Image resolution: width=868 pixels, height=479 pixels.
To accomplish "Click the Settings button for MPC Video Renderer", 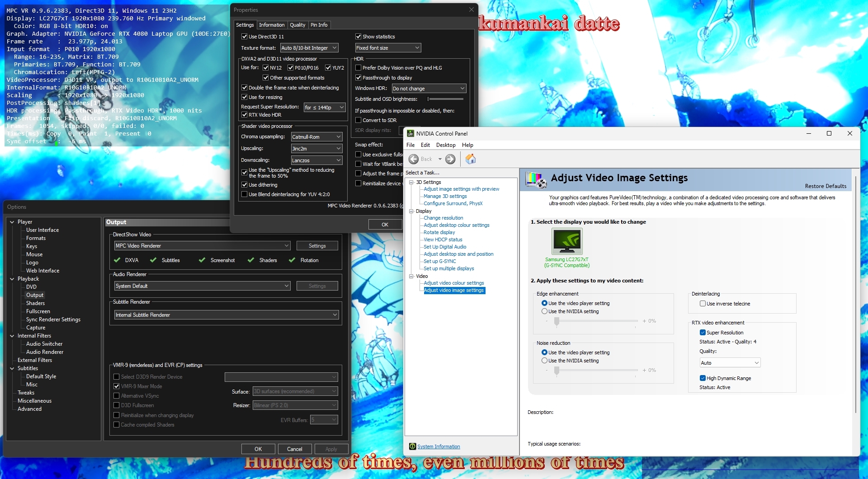I will tap(317, 246).
